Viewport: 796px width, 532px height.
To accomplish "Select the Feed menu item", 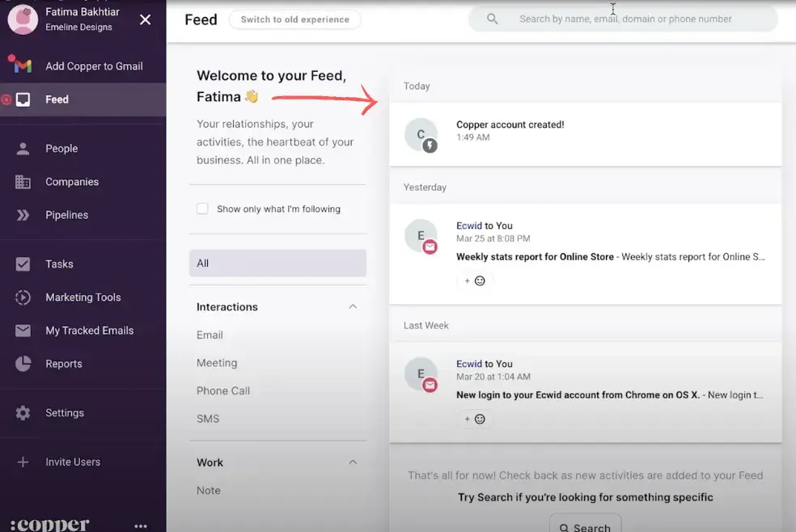I will [57, 99].
